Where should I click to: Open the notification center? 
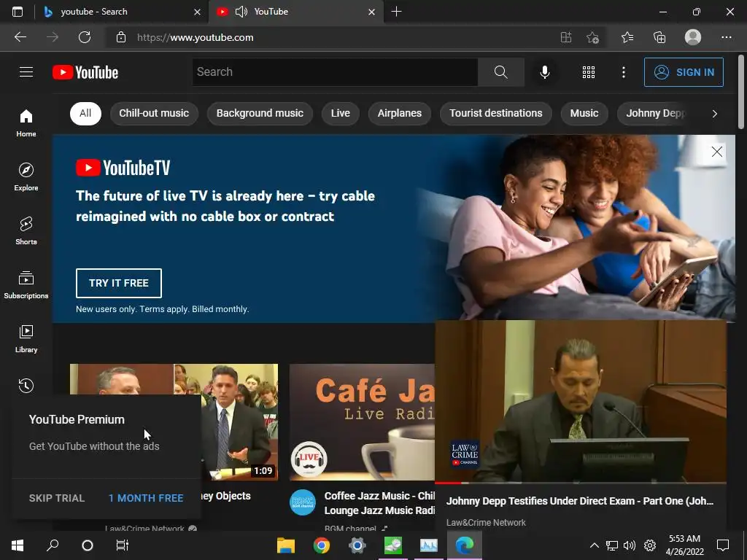tap(723, 545)
